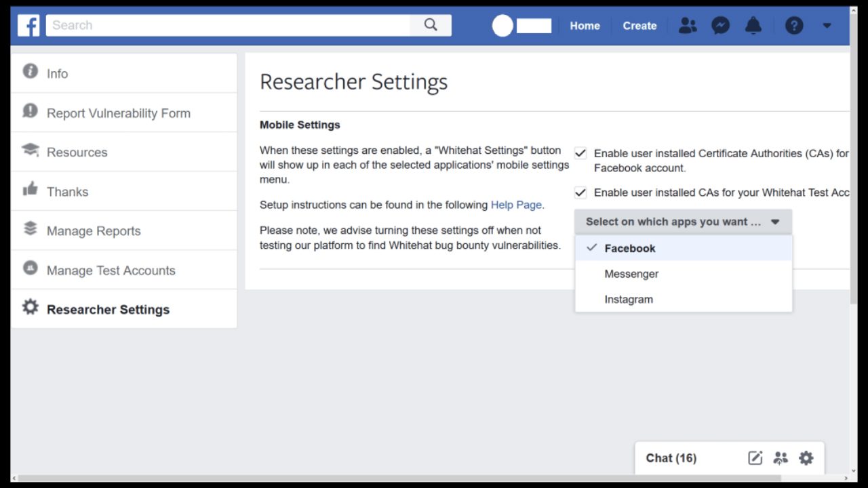Image resolution: width=868 pixels, height=488 pixels.
Task: Click the Home link in the top bar
Action: [585, 26]
